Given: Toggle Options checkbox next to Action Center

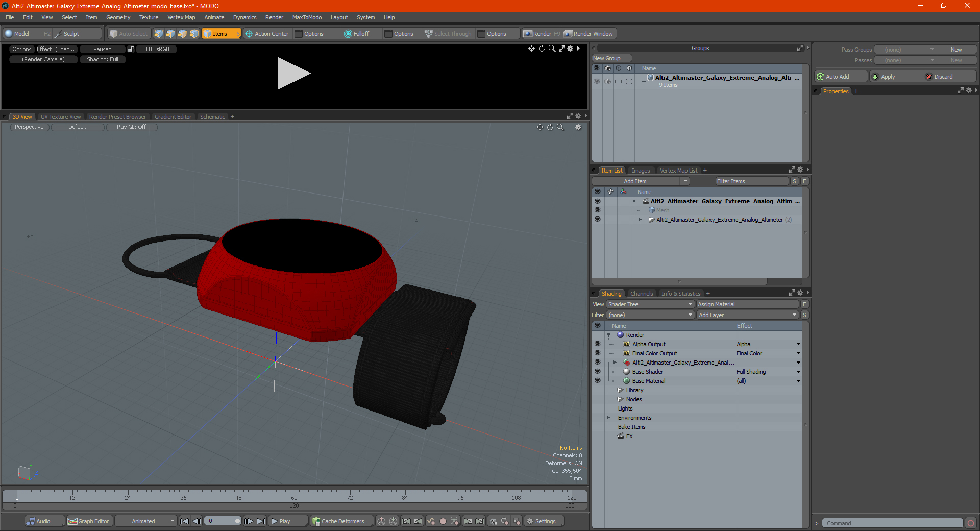Looking at the screenshot, I should coord(299,34).
